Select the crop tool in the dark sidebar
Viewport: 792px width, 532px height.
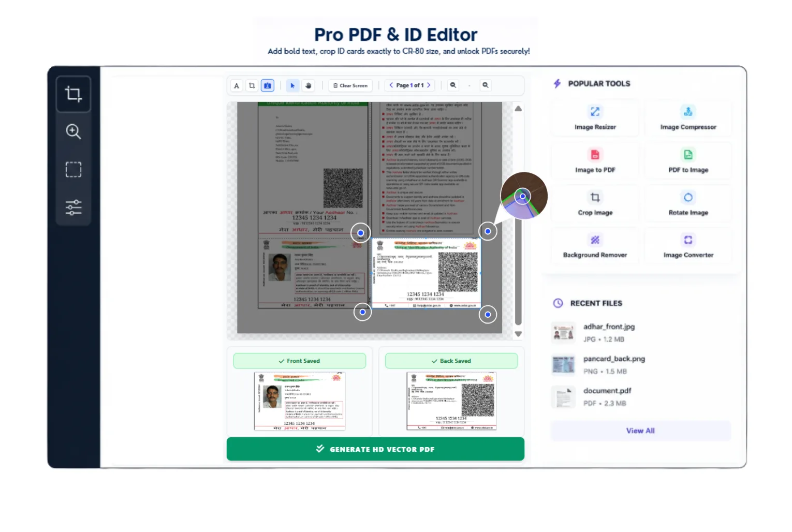pyautogui.click(x=73, y=94)
